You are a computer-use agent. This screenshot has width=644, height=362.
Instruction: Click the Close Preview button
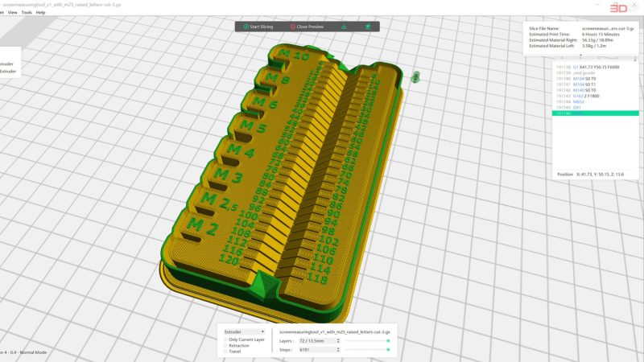click(x=307, y=27)
